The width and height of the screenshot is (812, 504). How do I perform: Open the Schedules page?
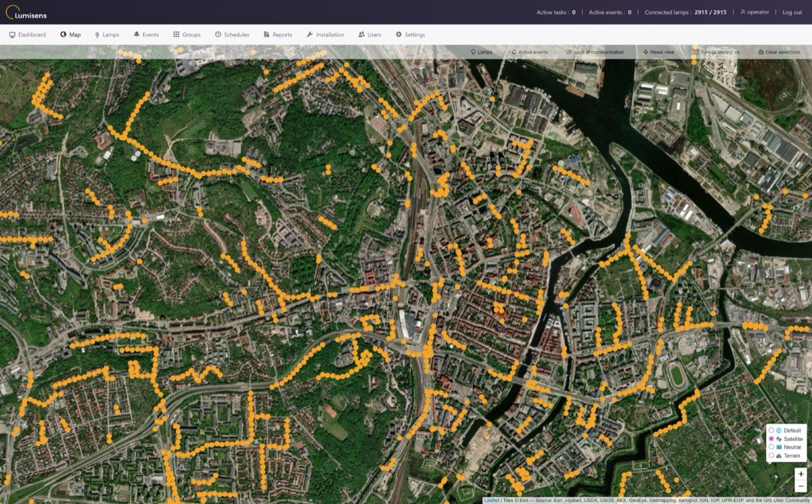pos(232,35)
